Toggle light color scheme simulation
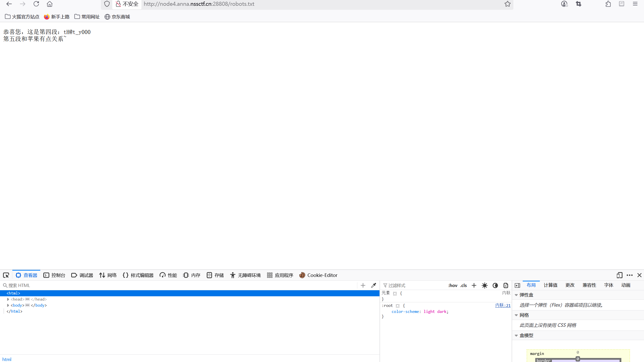The width and height of the screenshot is (644, 362). (x=484, y=285)
